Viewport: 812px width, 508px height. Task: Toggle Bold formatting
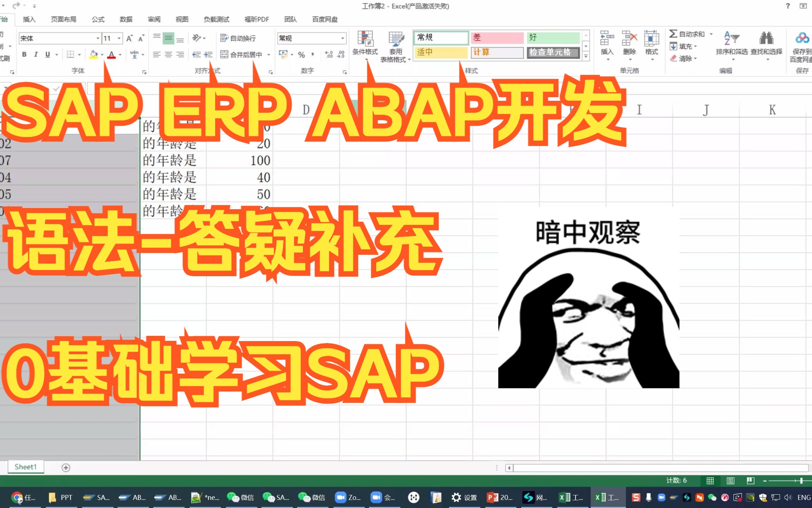click(25, 54)
